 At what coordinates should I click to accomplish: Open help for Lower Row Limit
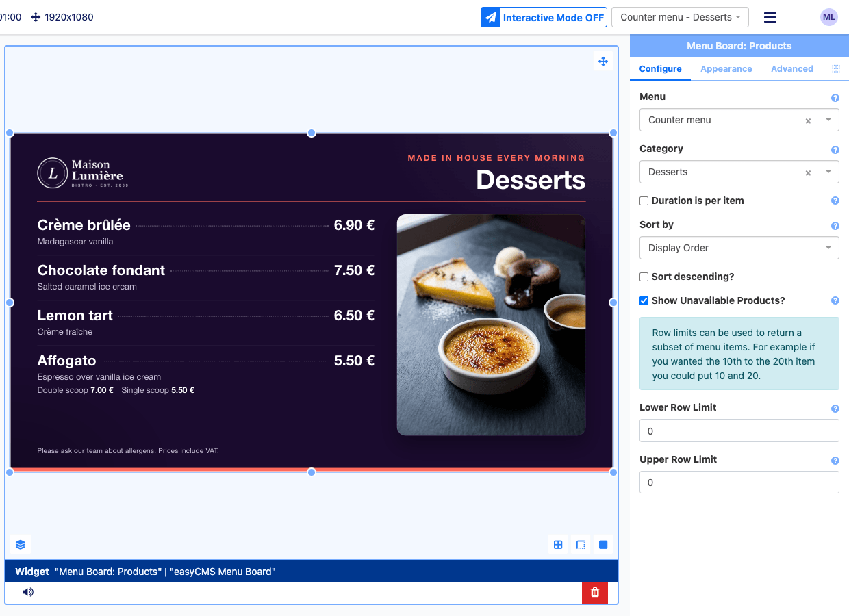[x=835, y=409]
